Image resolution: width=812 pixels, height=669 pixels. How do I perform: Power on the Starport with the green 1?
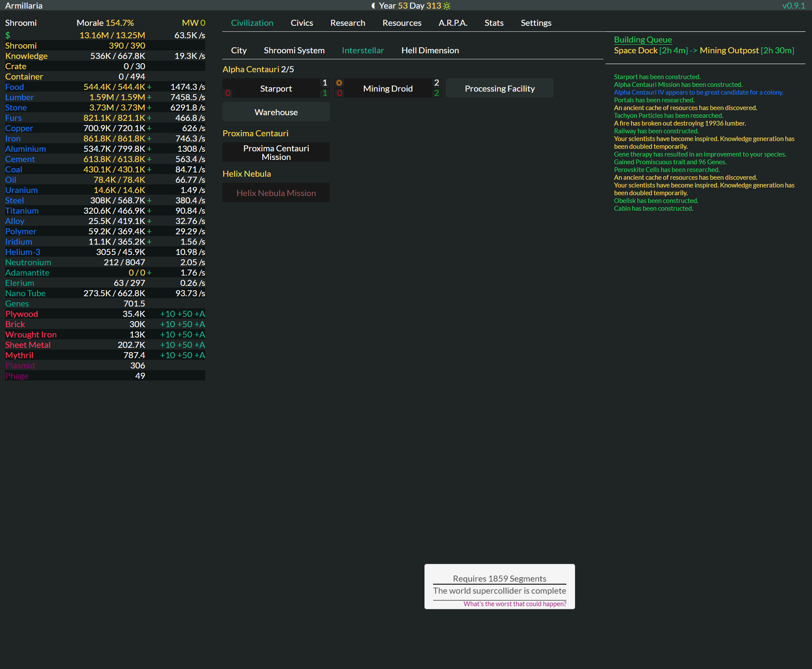pos(324,93)
